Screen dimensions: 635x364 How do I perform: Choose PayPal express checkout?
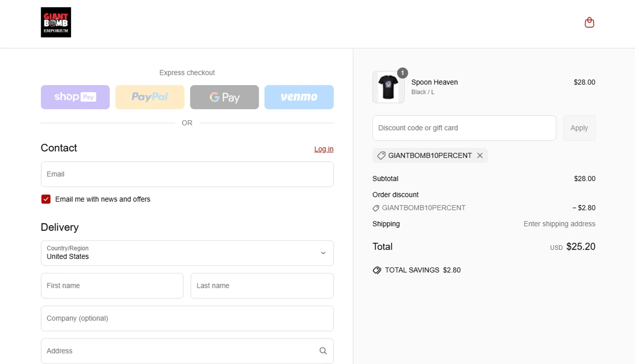click(x=150, y=97)
